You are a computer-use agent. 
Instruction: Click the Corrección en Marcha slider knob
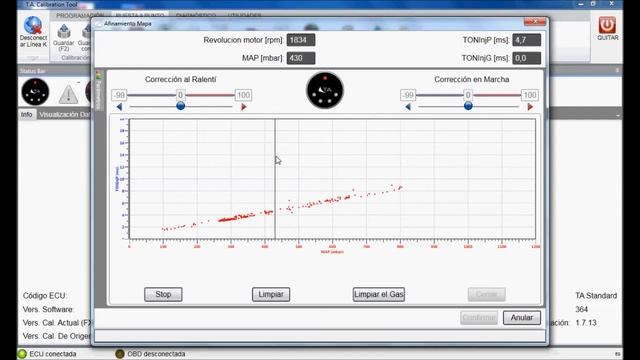(468, 106)
